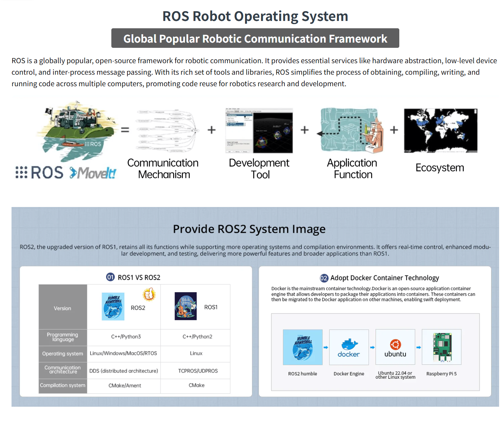Open the Development Tool screenshot image

click(x=259, y=131)
